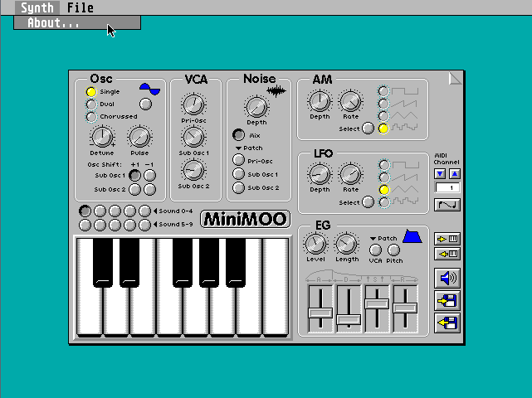The width and height of the screenshot is (532, 398).
Task: Adjust the Pulse knob
Action: tap(139, 137)
